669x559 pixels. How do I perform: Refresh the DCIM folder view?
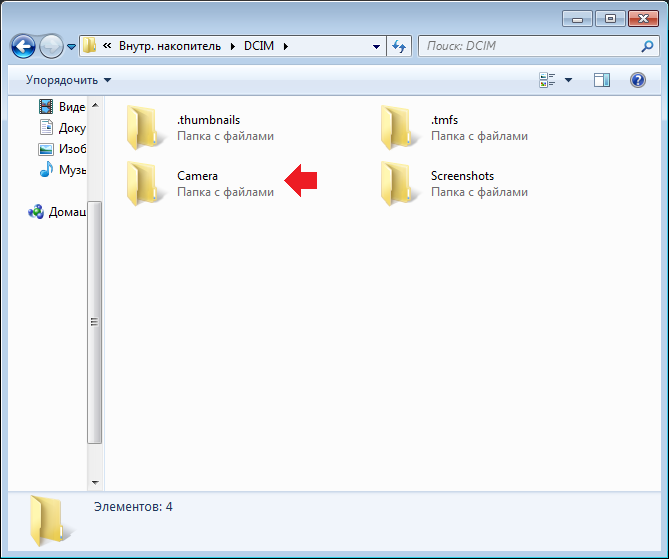[399, 46]
